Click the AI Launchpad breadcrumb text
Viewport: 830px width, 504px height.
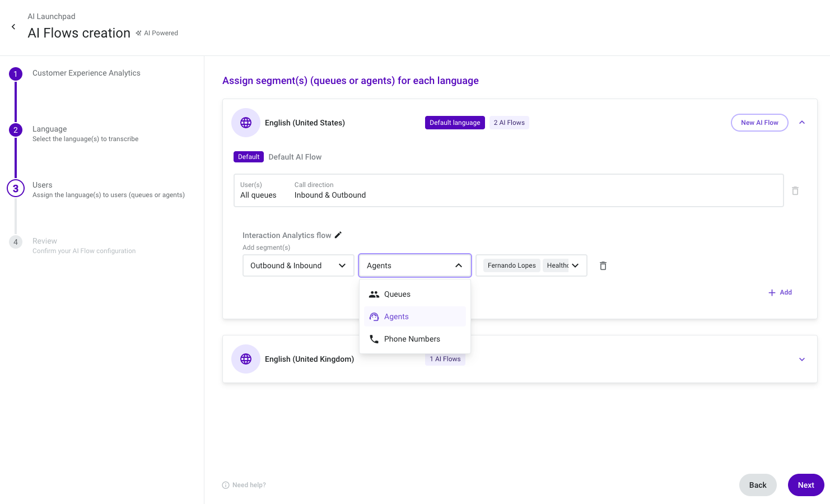click(52, 16)
